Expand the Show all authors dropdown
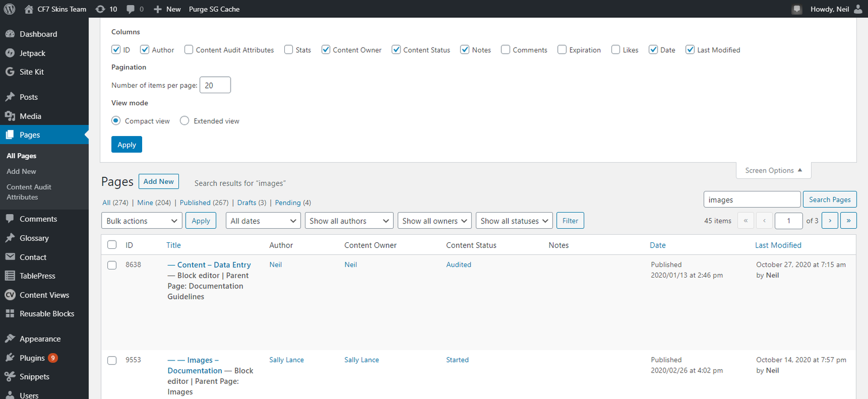Image resolution: width=868 pixels, height=399 pixels. pos(349,221)
